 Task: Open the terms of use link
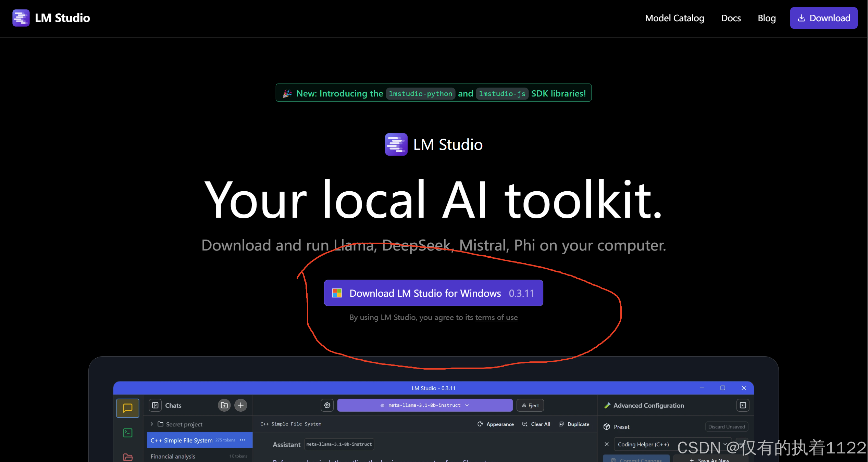point(496,318)
